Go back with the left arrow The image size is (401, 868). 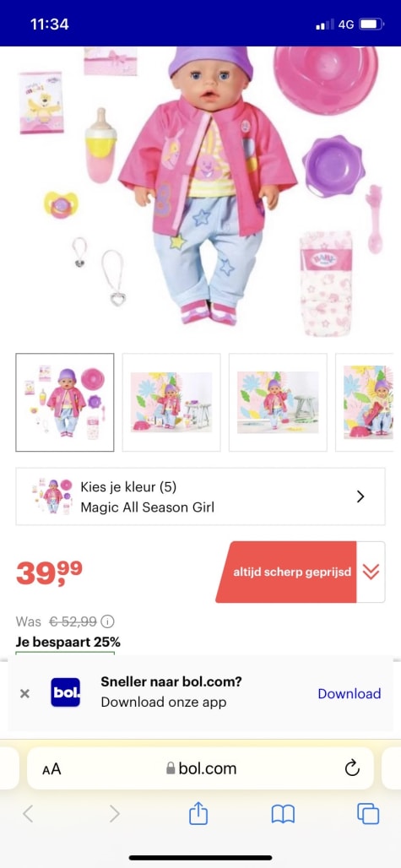click(x=28, y=814)
